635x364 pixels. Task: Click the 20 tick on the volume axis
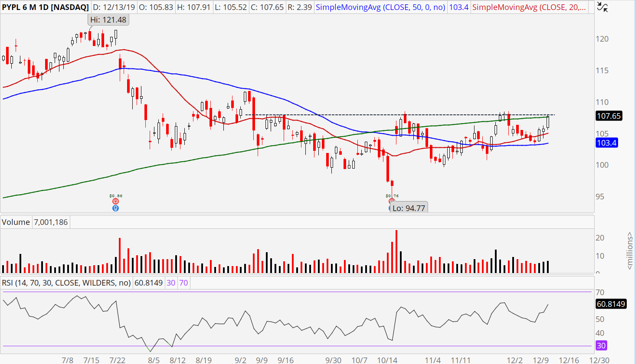point(600,238)
